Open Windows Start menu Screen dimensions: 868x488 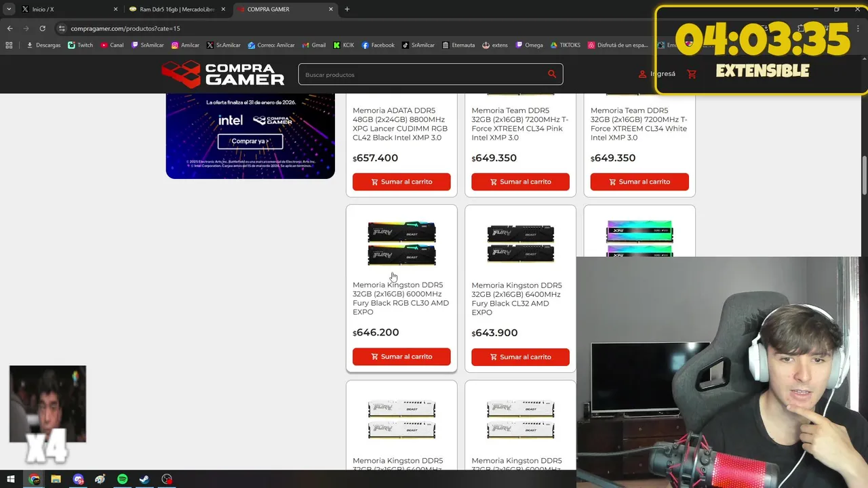click(x=11, y=479)
